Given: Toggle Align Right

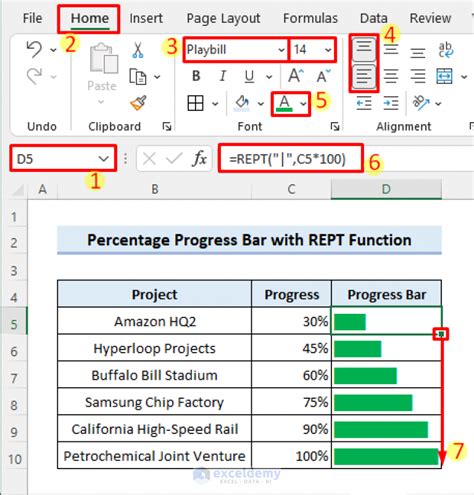Looking at the screenshot, I should pos(418,76).
